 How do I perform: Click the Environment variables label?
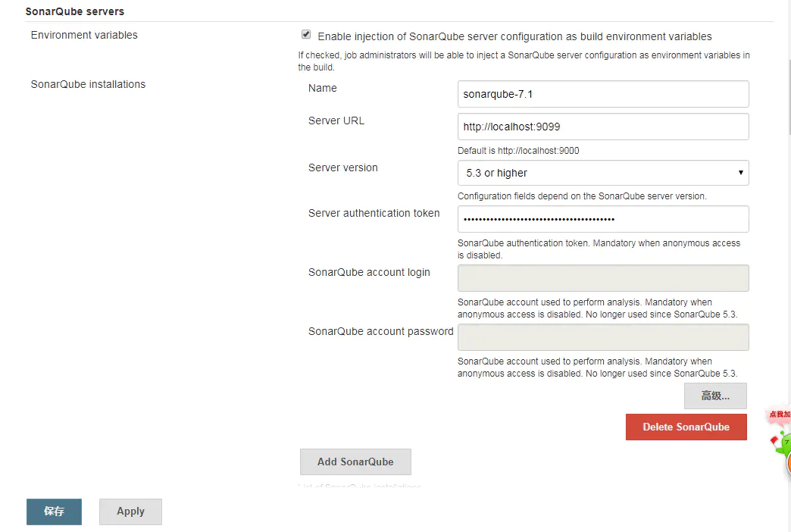click(84, 36)
